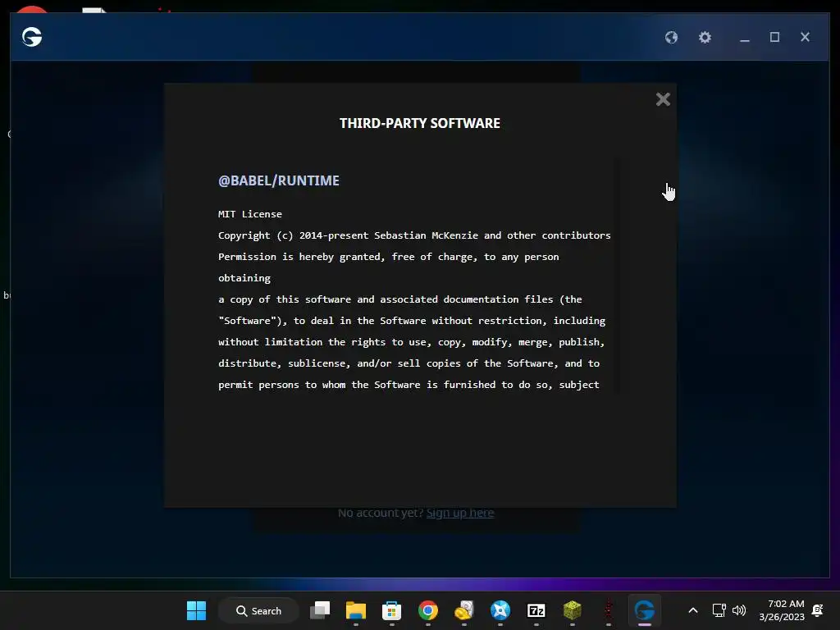Open Microsoft Store from taskbar
The image size is (840, 630).
pos(391,610)
